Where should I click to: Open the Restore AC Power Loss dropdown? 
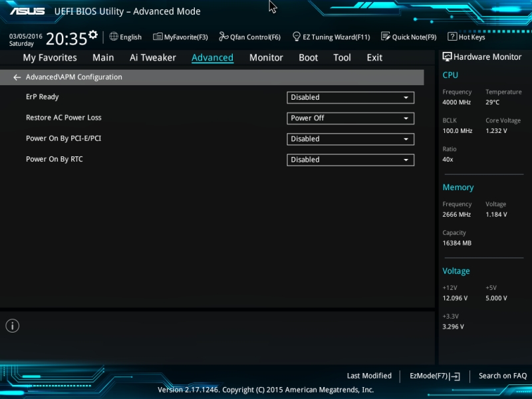[x=350, y=118]
